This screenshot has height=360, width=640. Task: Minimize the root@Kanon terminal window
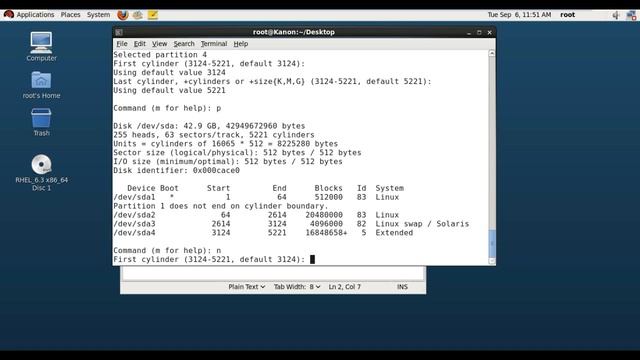coord(469,32)
